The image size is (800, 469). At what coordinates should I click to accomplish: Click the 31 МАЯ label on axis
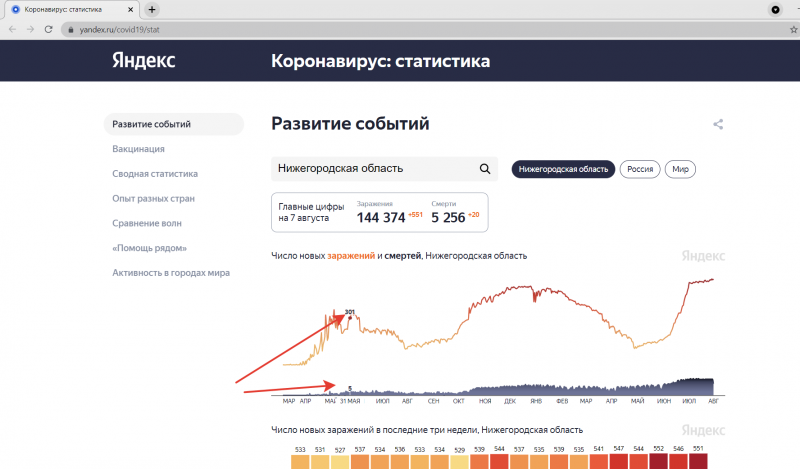(350, 401)
